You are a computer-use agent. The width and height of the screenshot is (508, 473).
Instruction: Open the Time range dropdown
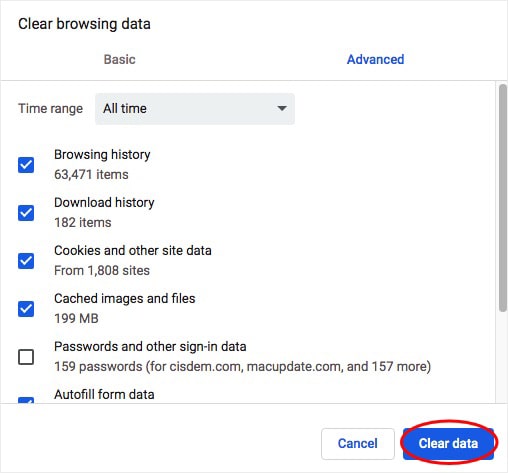point(195,109)
